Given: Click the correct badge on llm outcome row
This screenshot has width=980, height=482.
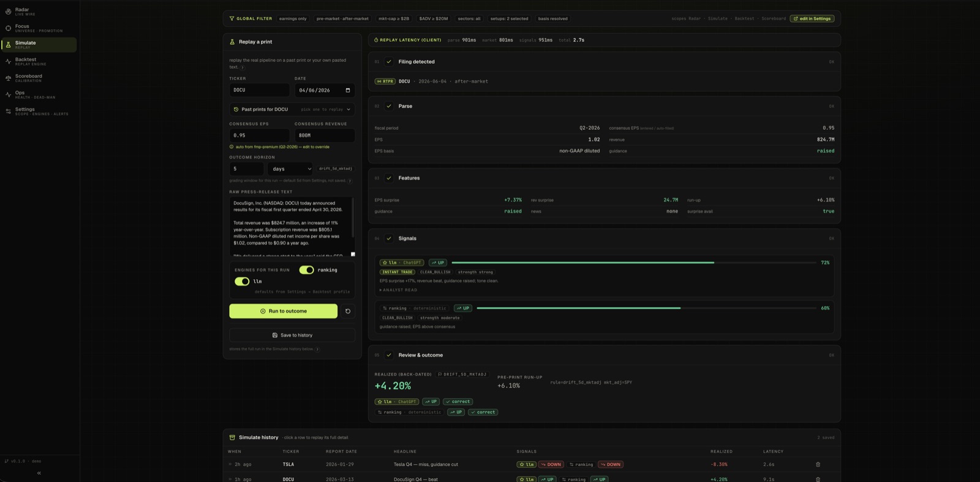Looking at the screenshot, I should (x=458, y=402).
